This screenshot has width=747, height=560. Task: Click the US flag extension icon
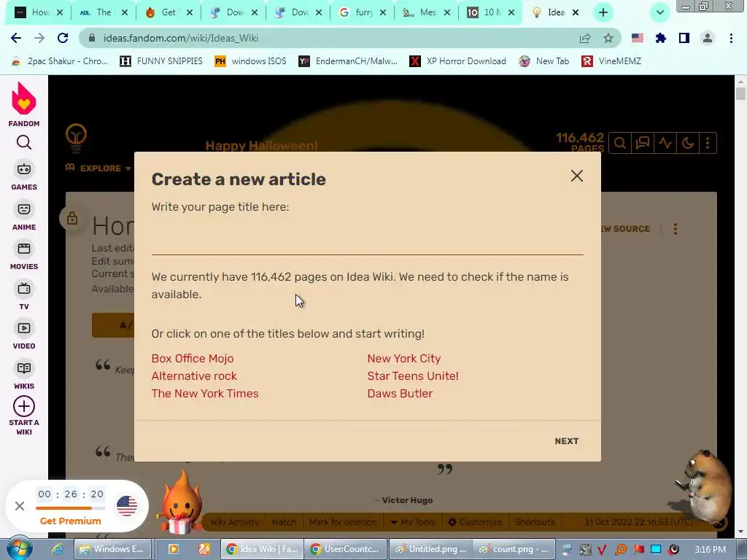(638, 38)
